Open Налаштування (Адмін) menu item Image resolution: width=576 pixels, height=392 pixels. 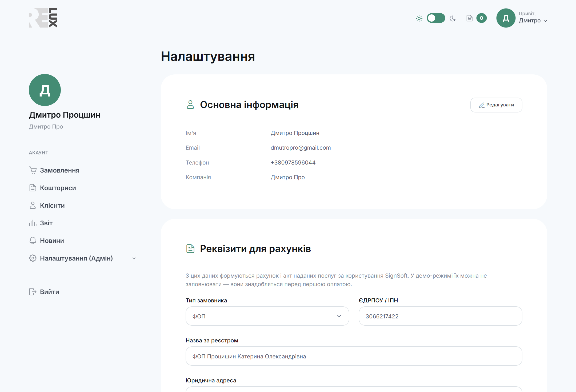pyautogui.click(x=76, y=258)
